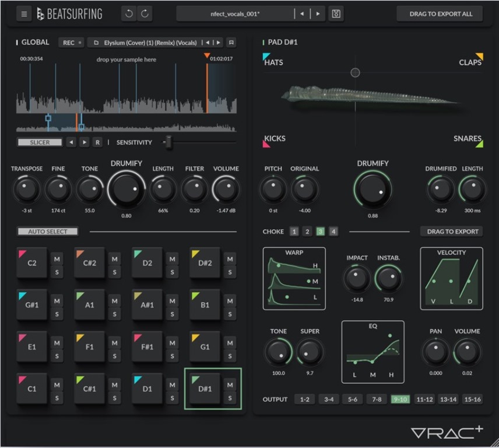Open Elysium (Cover) sample name selector
This screenshot has height=448, width=499.
click(x=150, y=43)
